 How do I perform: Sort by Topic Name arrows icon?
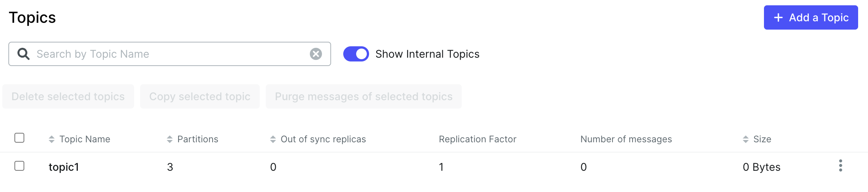pyautogui.click(x=52, y=139)
